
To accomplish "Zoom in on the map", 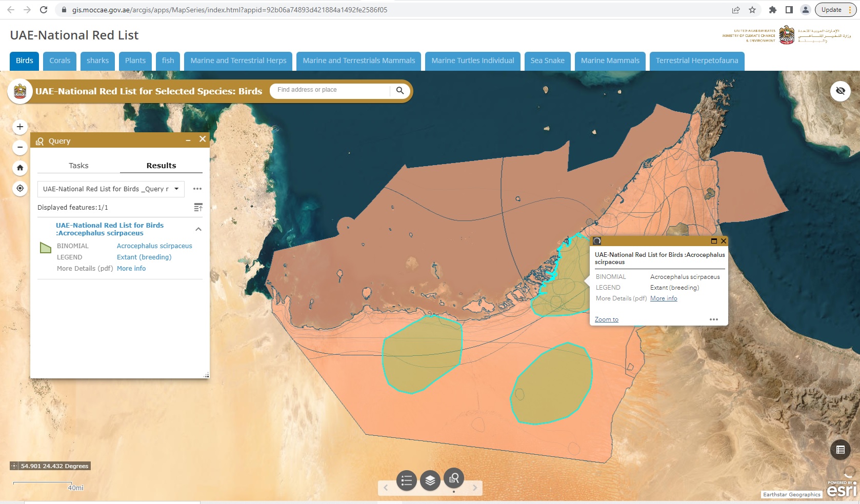I will point(20,127).
